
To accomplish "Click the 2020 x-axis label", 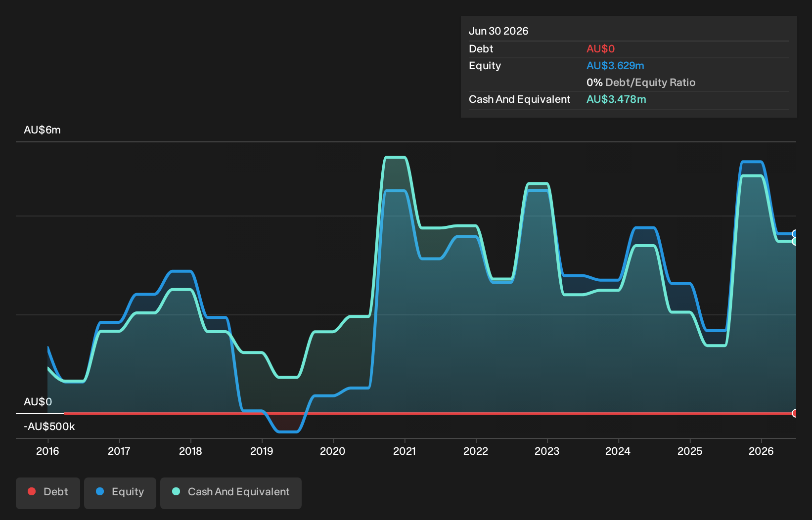I will point(333,451).
